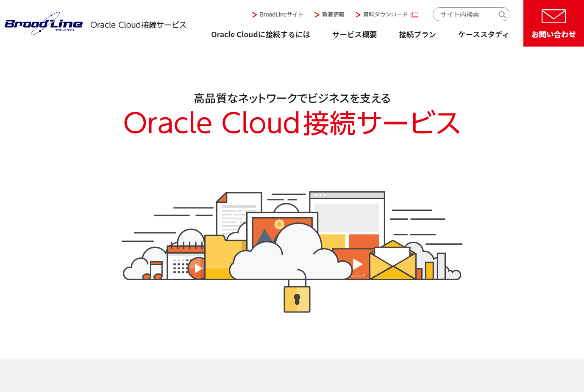Open the 接続プラン navigation item

pyautogui.click(x=417, y=34)
